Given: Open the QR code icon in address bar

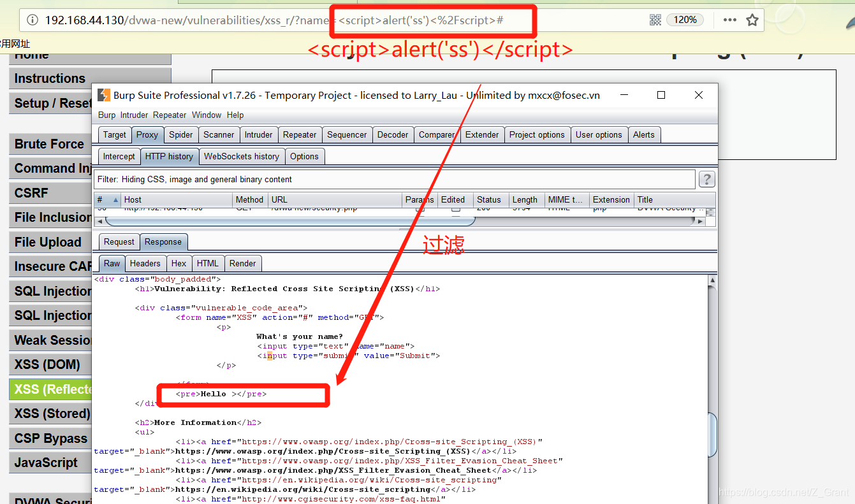Looking at the screenshot, I should pos(655,20).
